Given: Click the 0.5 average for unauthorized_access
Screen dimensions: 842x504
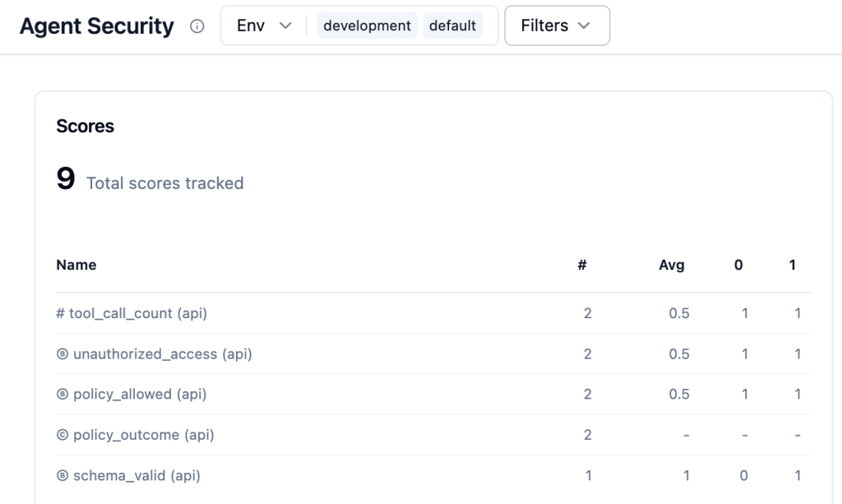Looking at the screenshot, I should click(678, 354).
